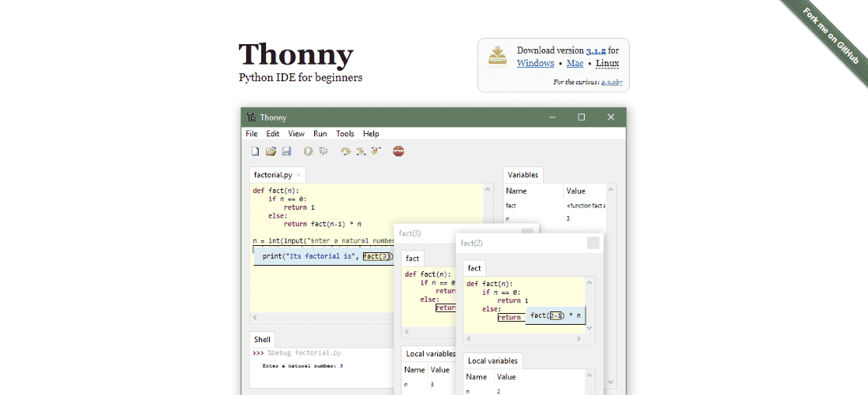Viewport: 868px width, 395px height.
Task: Open the File menu
Action: [251, 133]
